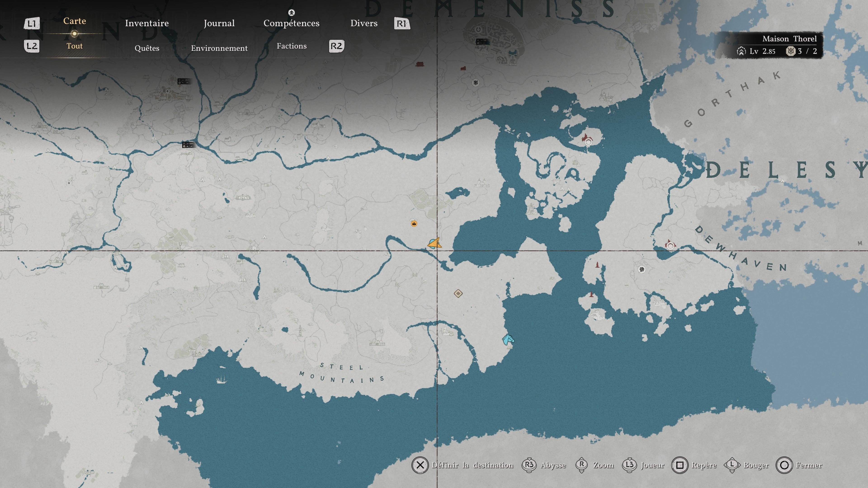Click the GORTHAK map label
Screen dimensions: 868x488
coord(732,99)
